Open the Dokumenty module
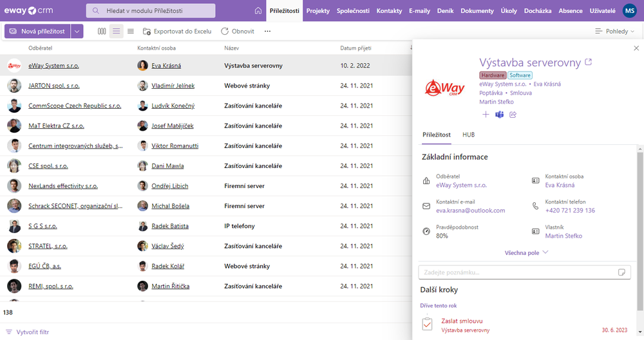 [477, 11]
